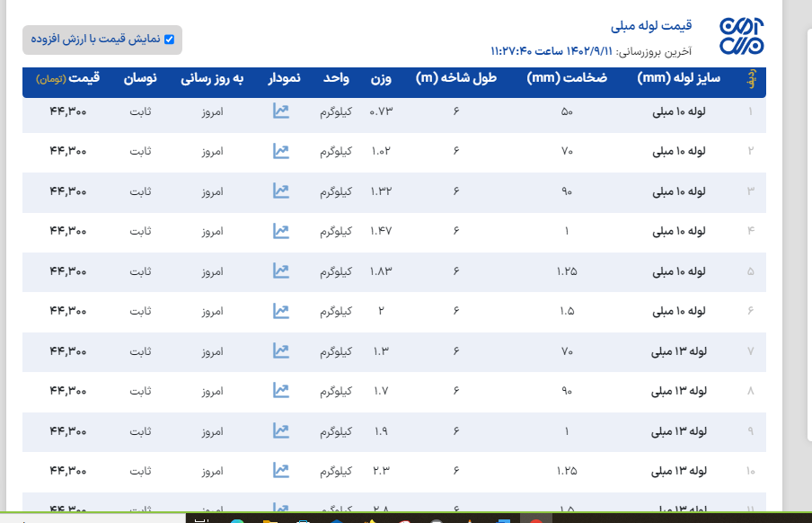The width and height of the screenshot is (812, 523).
Task: Click the chart icon in row 3 (weight 1.32)
Action: click(x=281, y=191)
